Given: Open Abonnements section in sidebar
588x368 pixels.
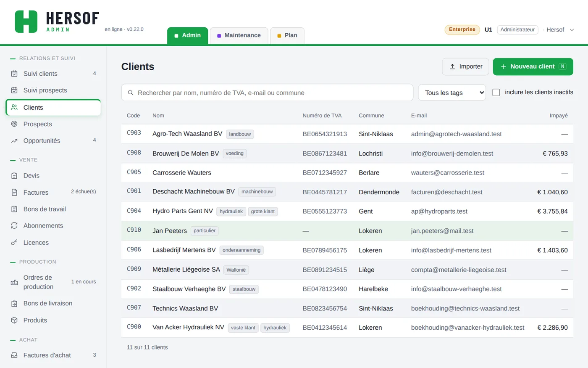Looking at the screenshot, I should (53, 225).
